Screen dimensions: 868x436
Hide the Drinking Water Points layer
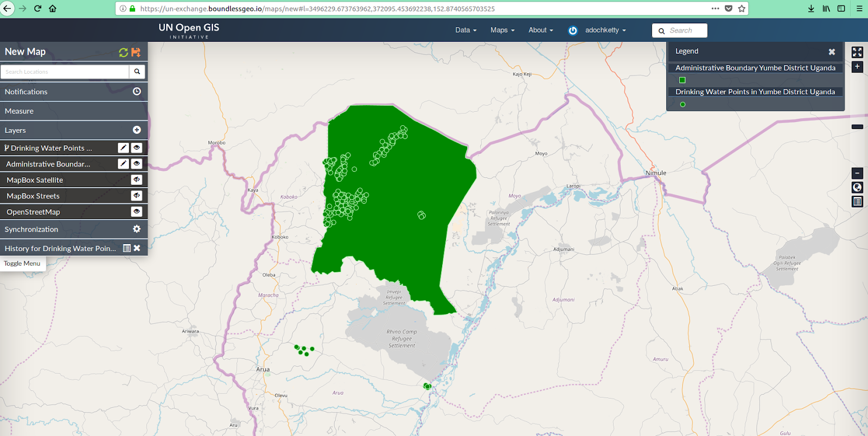[x=137, y=148]
